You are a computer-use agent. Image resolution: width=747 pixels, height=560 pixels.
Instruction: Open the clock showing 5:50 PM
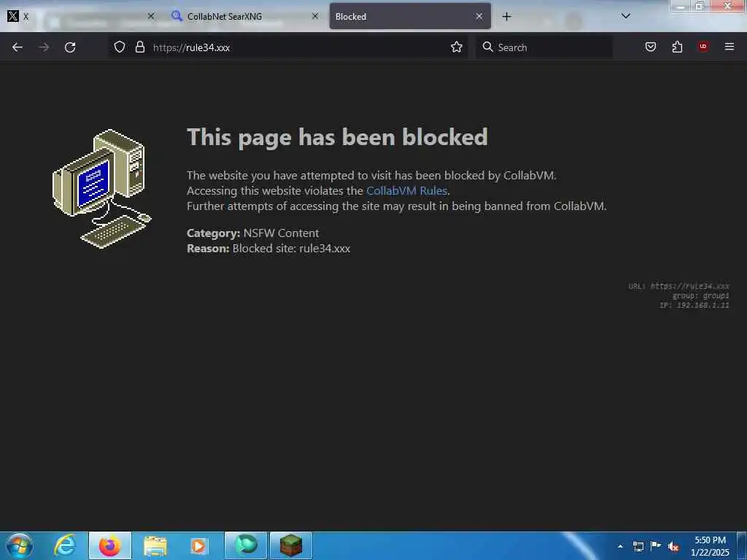coord(710,546)
